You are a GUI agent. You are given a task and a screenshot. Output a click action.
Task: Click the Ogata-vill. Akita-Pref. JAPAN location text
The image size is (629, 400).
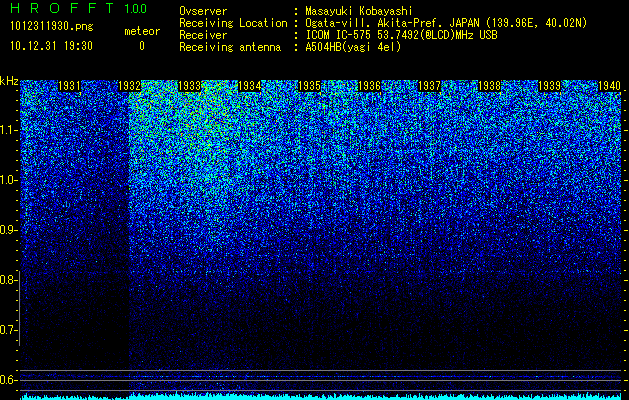click(446, 23)
